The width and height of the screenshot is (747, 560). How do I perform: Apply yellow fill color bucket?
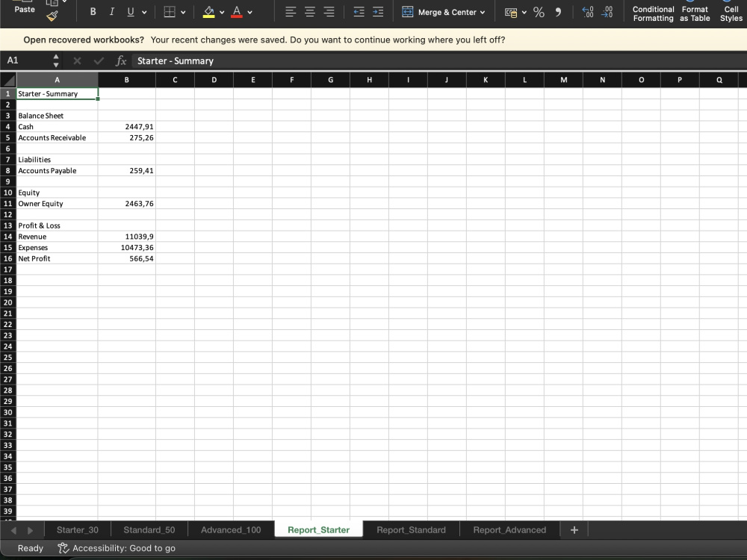208,12
